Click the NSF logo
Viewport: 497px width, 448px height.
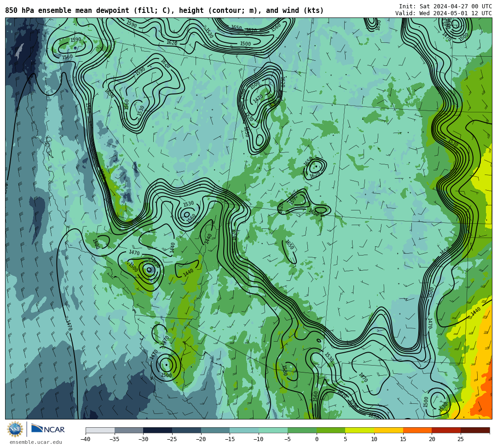point(15,429)
